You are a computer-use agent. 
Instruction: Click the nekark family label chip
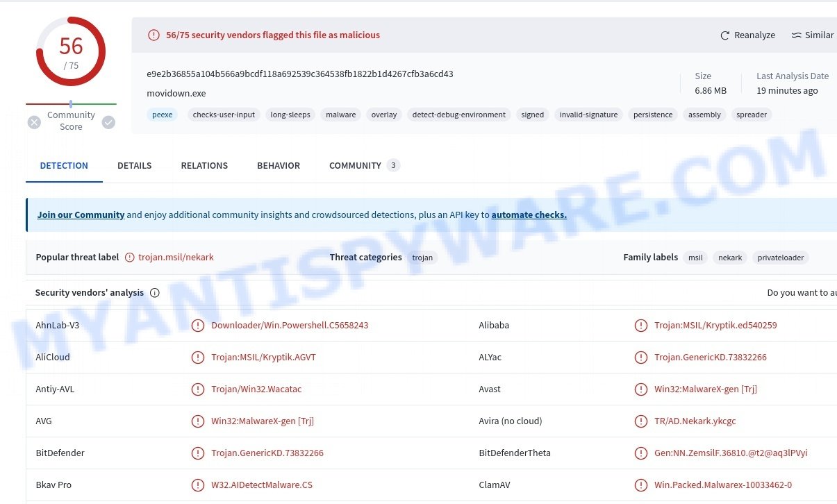coord(730,258)
